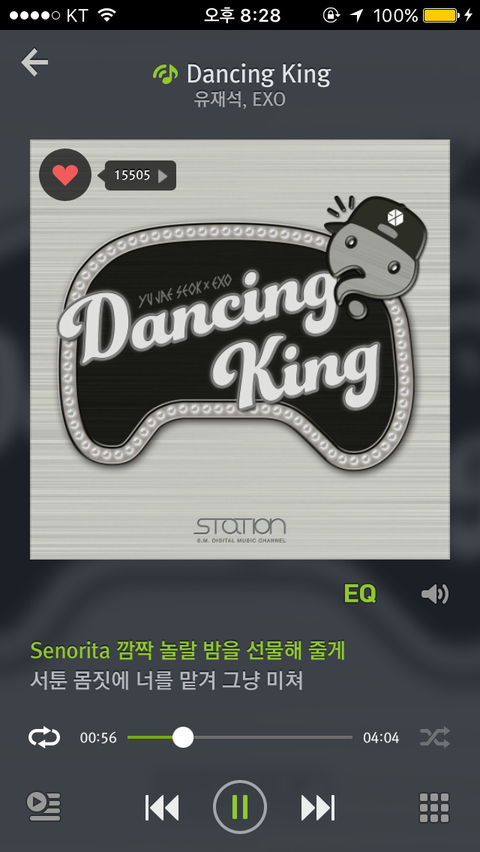Screen dimensions: 480x852
Task: Tap the Dancing King song title
Action: pos(258,74)
